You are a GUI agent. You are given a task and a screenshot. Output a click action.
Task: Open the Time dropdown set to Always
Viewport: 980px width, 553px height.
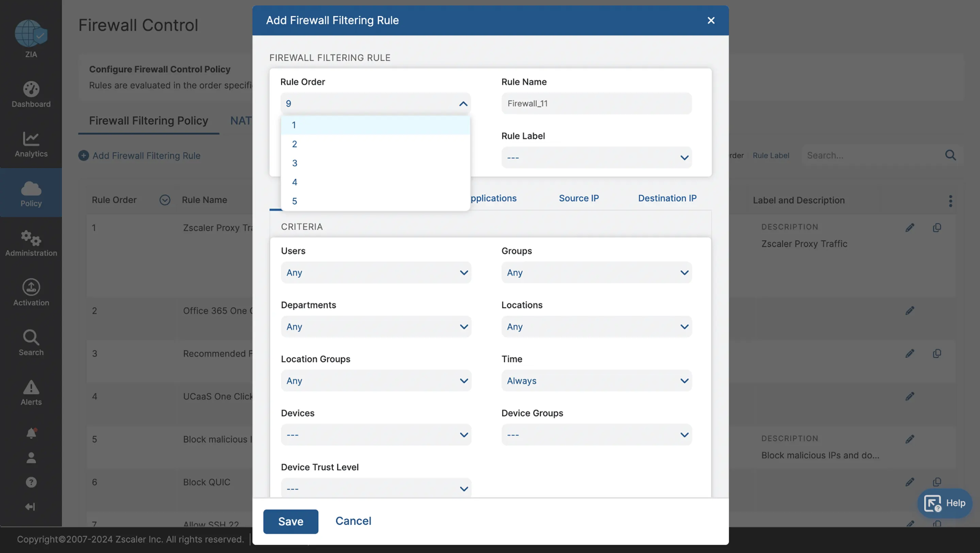[596, 380]
